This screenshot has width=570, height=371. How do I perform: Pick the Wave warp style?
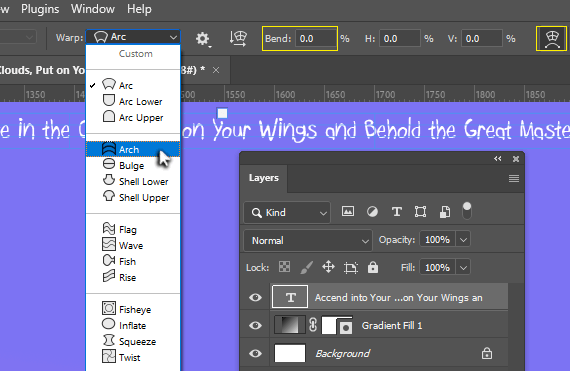click(x=133, y=245)
